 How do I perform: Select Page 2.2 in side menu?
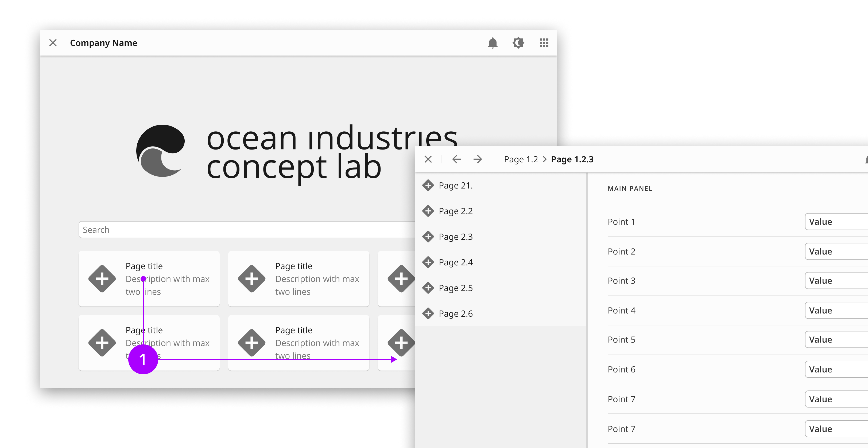(x=501, y=211)
